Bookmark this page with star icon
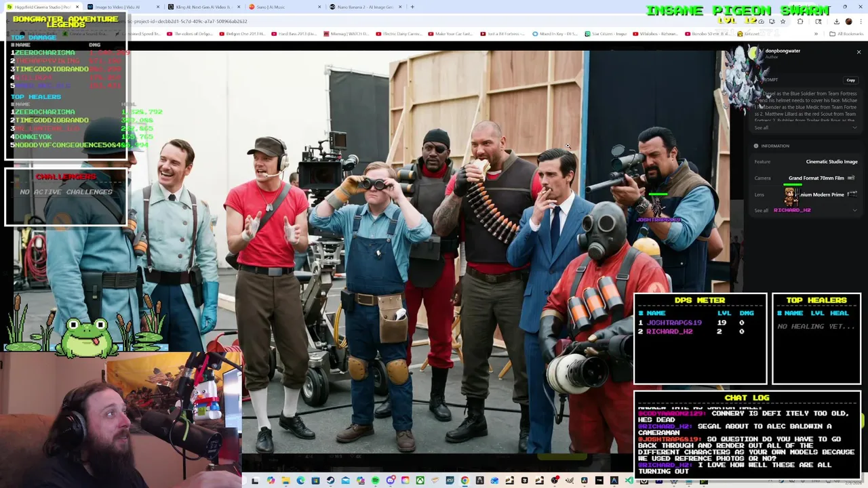The width and height of the screenshot is (868, 488). click(783, 22)
